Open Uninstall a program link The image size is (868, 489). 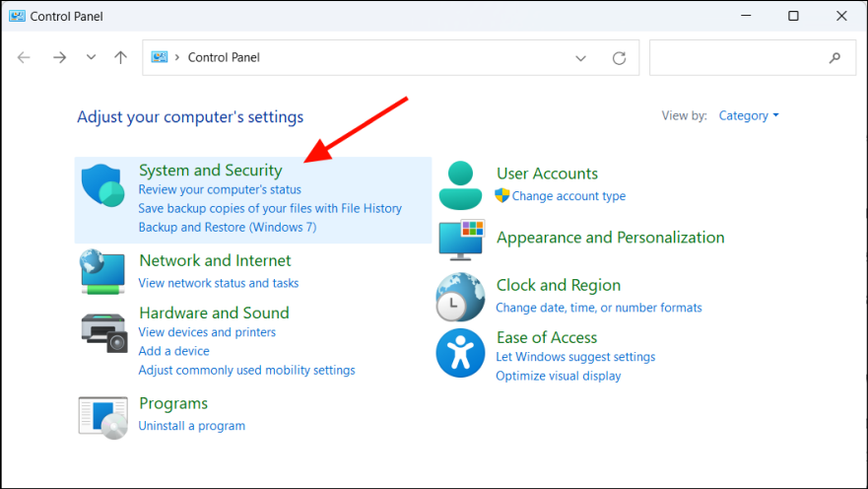pos(191,426)
